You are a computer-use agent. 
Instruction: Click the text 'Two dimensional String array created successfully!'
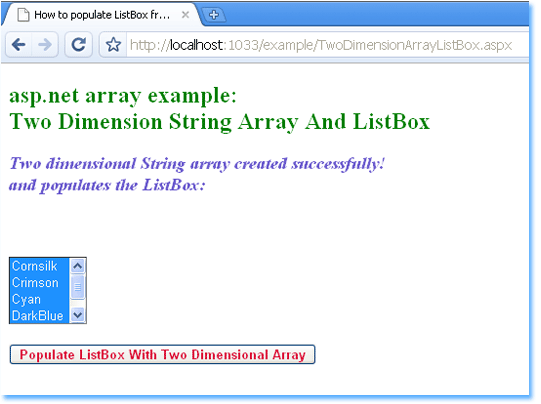coord(197,164)
